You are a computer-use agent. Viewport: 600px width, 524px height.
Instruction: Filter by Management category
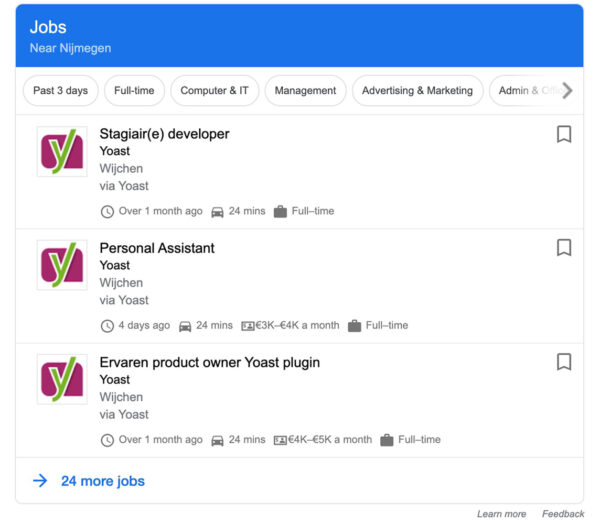(x=305, y=91)
